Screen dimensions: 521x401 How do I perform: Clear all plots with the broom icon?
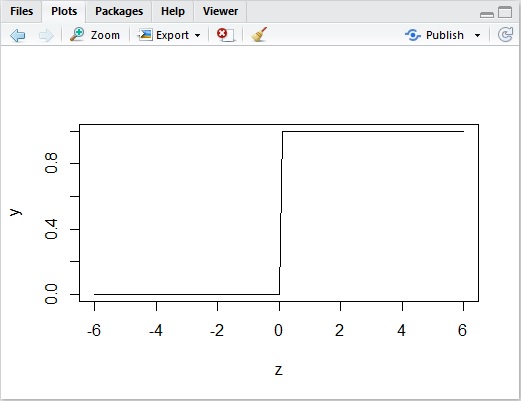tap(259, 34)
